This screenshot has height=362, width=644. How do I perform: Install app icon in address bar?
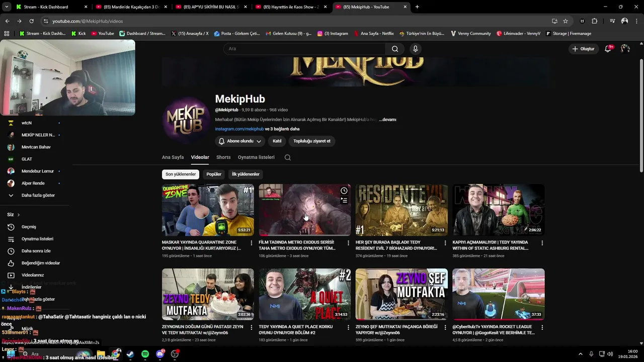click(x=554, y=21)
